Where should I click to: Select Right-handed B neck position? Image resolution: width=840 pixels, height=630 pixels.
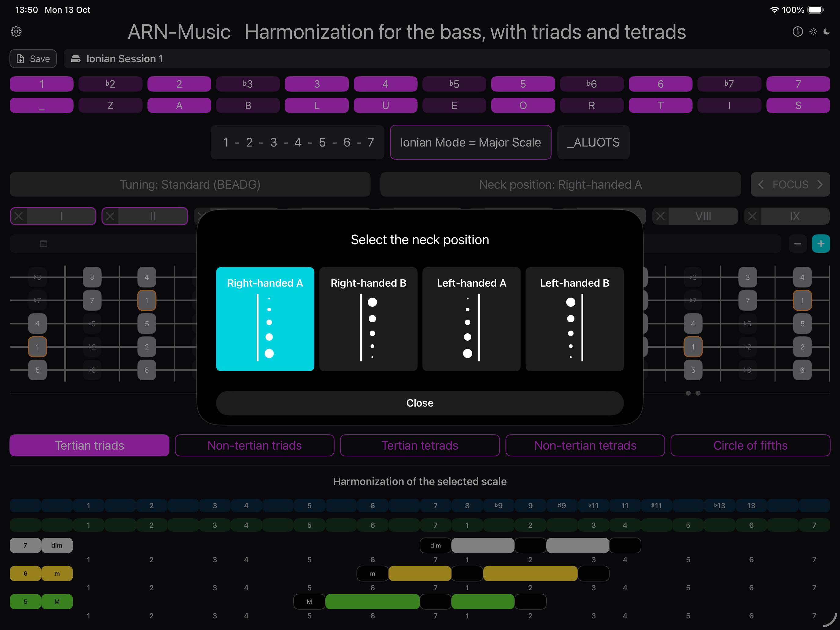coord(368,319)
